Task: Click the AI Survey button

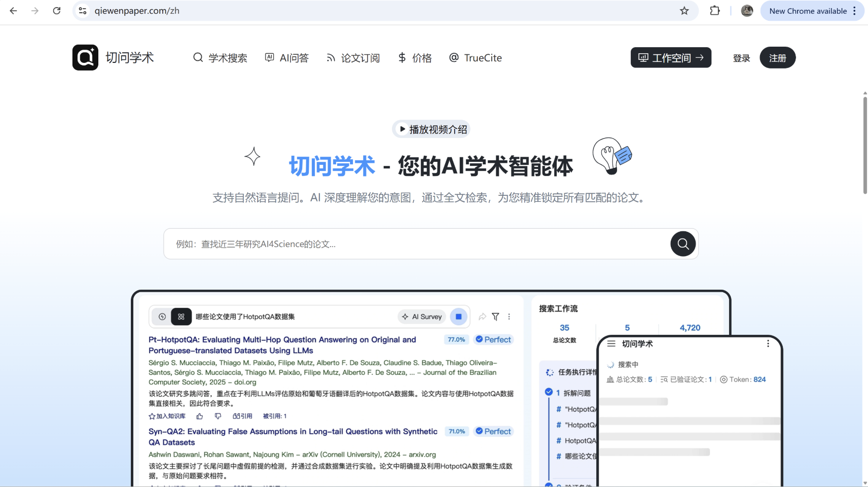Action: [422, 317]
